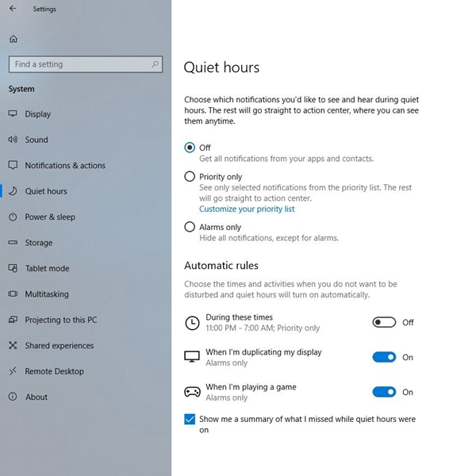Uncheck the show me a summary checkbox
This screenshot has height=476, width=476.
pyautogui.click(x=190, y=419)
